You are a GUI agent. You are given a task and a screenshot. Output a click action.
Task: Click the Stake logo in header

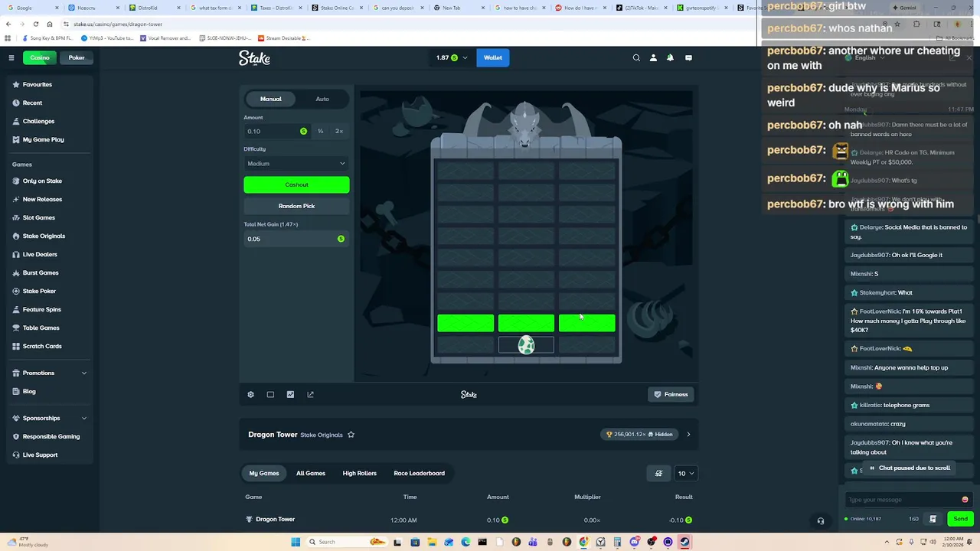pos(254,57)
